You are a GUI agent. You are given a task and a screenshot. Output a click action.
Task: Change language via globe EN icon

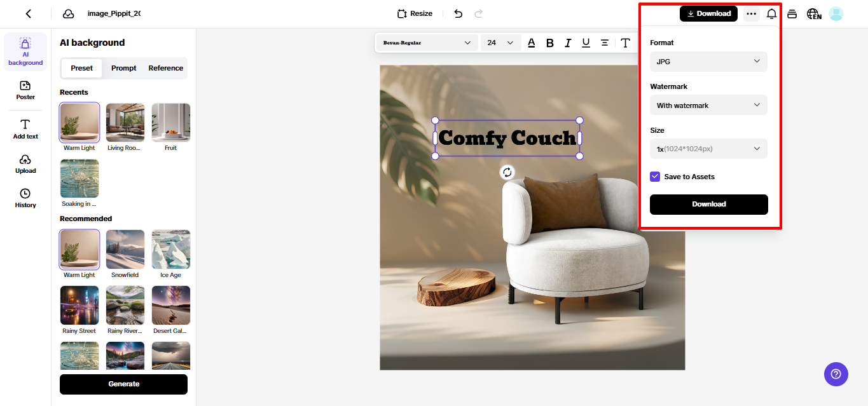[x=814, y=13]
